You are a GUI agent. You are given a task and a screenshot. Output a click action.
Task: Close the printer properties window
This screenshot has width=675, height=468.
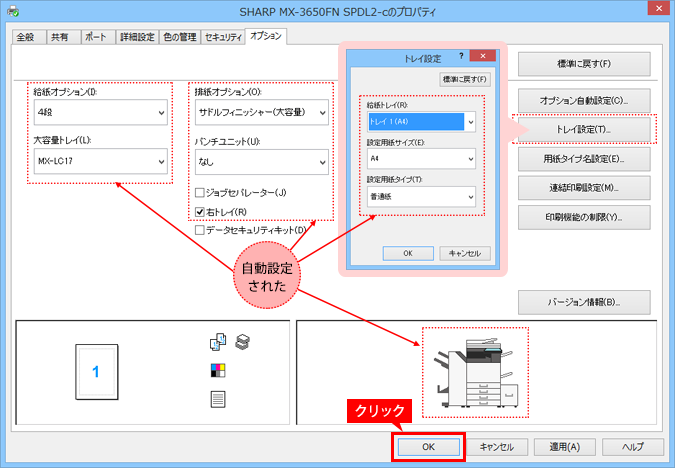(x=659, y=8)
